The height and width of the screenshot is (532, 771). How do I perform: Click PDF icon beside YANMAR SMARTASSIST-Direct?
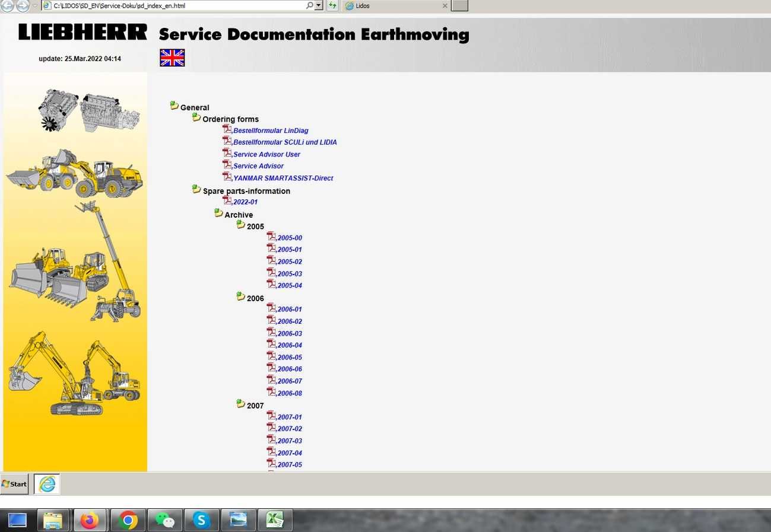click(x=227, y=177)
